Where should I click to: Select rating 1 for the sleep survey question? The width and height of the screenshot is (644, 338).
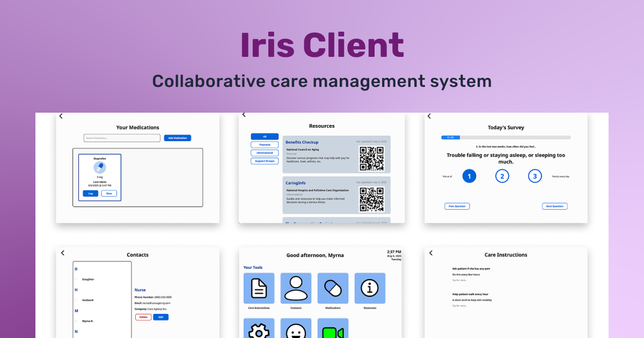(469, 176)
